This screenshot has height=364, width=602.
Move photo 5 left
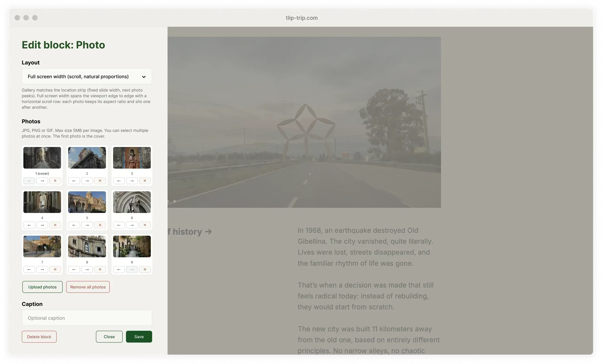click(x=74, y=225)
